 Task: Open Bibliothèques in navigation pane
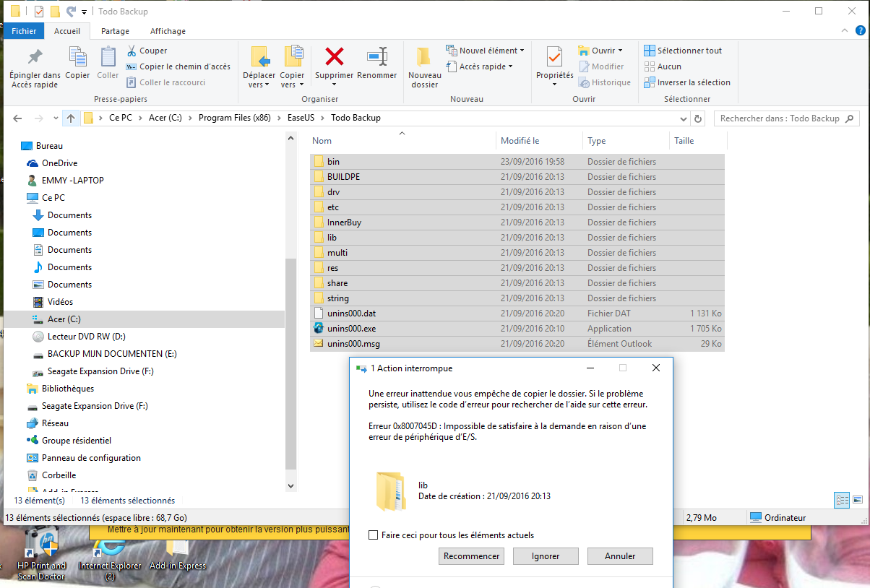[68, 389]
